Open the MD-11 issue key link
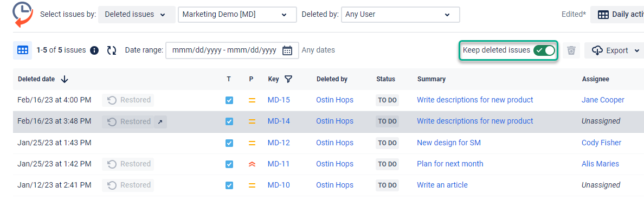Screen dimensions: 644x206 pyautogui.click(x=279, y=164)
